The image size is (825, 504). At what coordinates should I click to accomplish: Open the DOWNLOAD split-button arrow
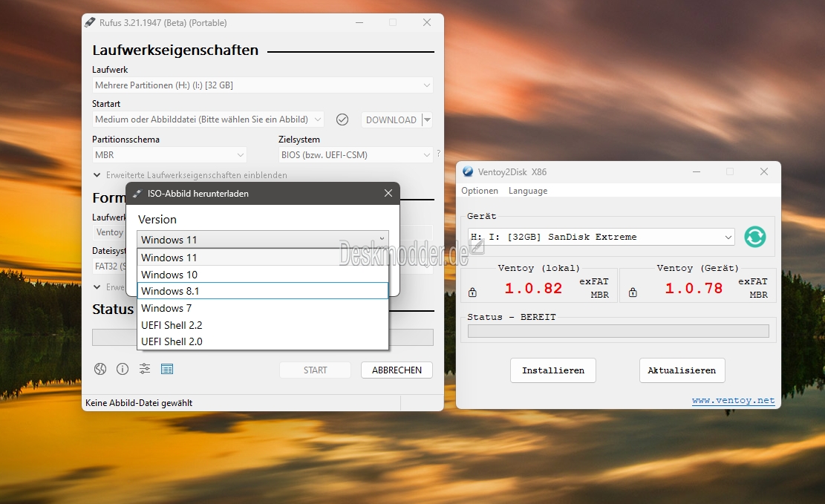[427, 120]
